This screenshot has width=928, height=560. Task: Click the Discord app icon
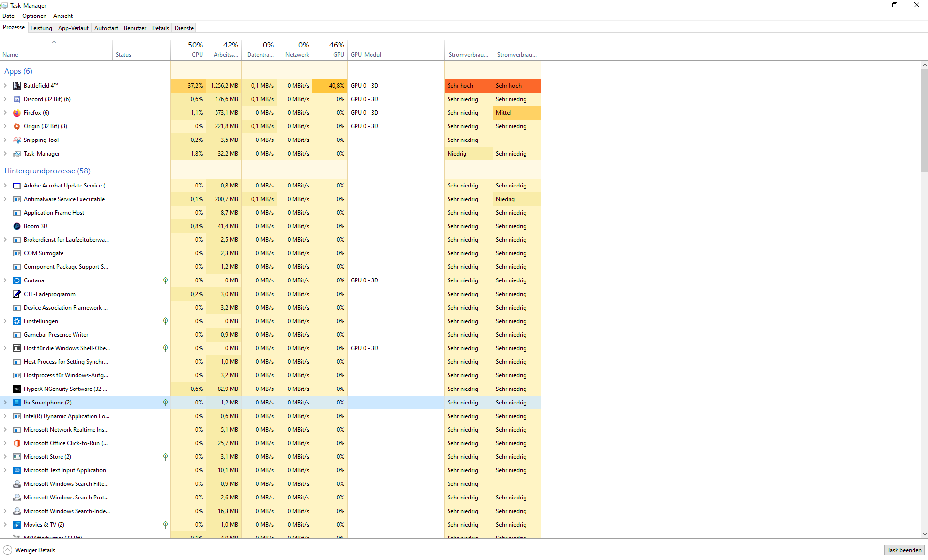[17, 99]
